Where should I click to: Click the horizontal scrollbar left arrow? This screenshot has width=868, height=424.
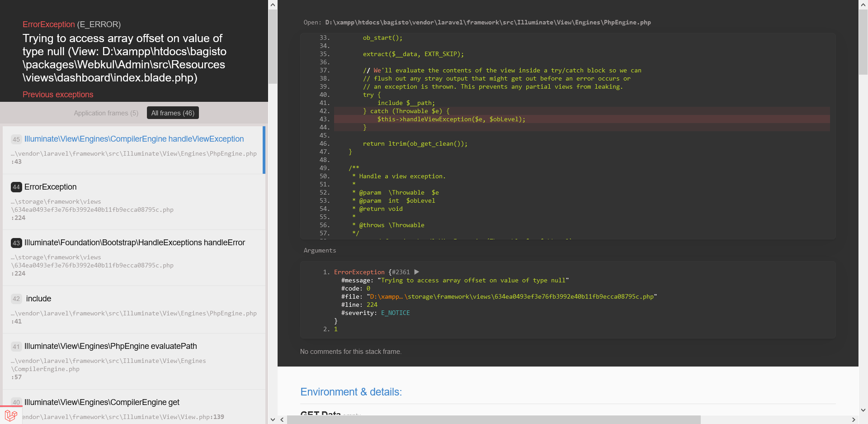click(x=282, y=419)
